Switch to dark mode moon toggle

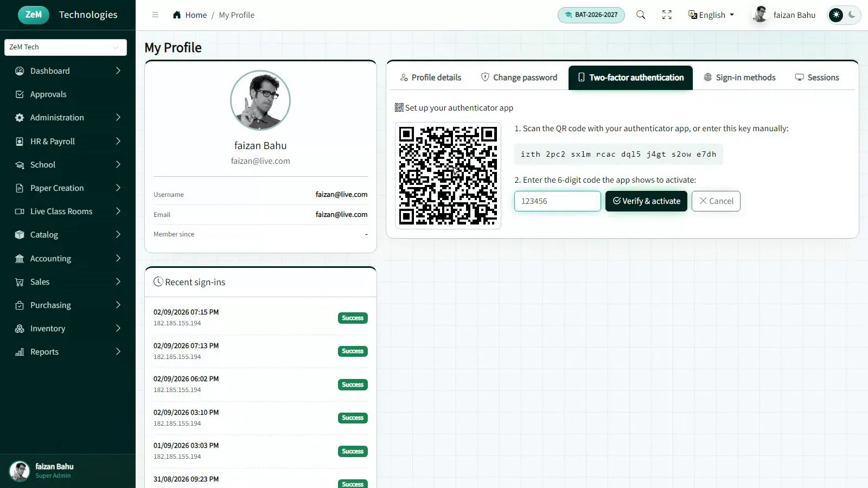click(x=852, y=15)
